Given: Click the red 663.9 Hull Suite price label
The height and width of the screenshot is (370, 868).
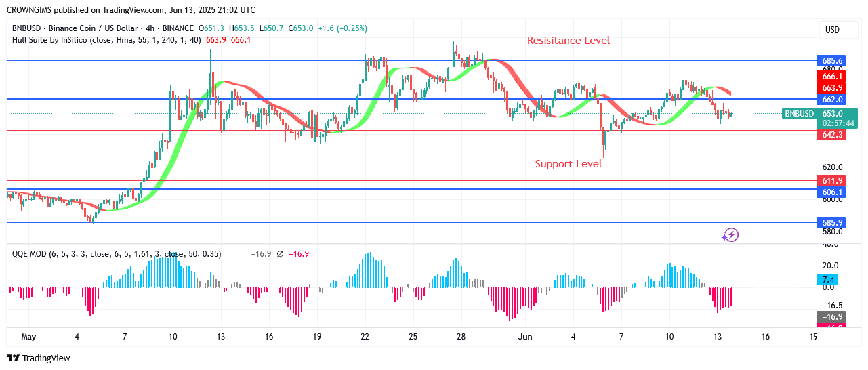Looking at the screenshot, I should tap(831, 88).
